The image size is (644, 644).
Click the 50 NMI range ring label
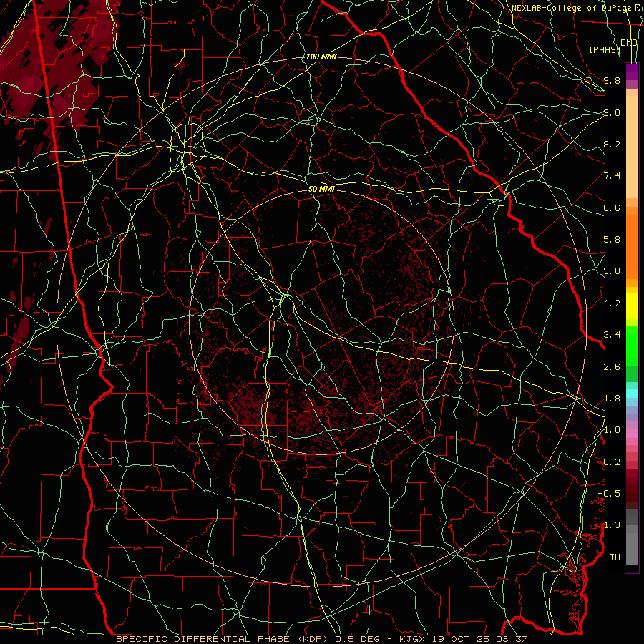click(x=321, y=189)
